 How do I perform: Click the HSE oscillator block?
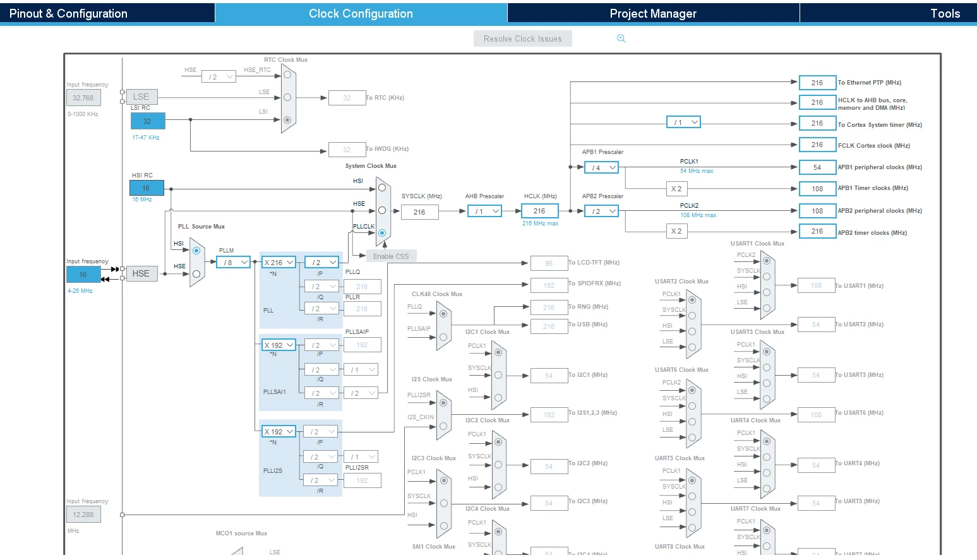click(141, 273)
